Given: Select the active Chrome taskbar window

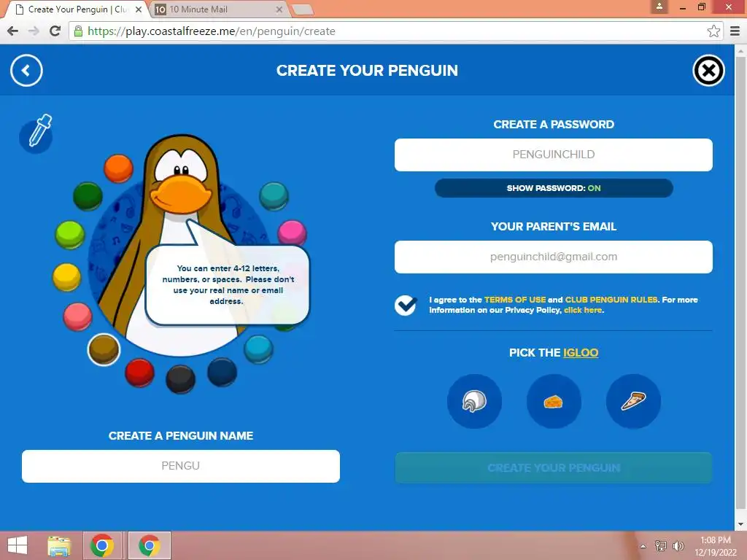Looking at the screenshot, I should (x=149, y=545).
